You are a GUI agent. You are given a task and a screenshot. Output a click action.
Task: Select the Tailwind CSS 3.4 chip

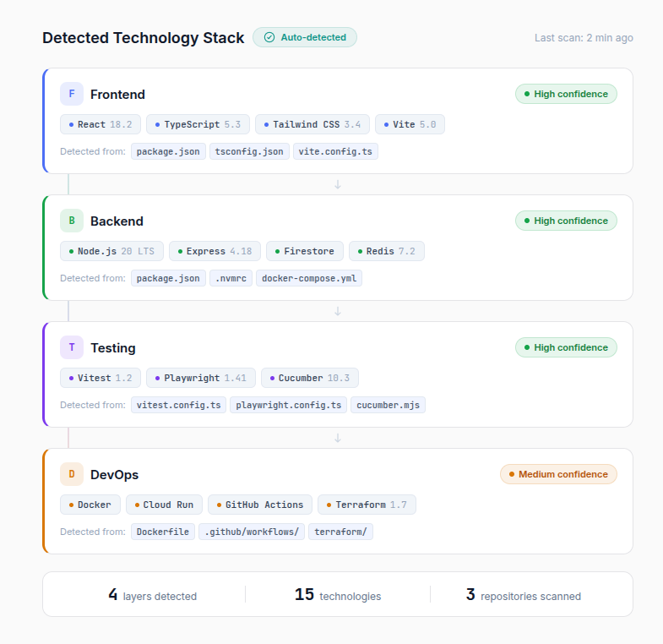[x=312, y=124]
